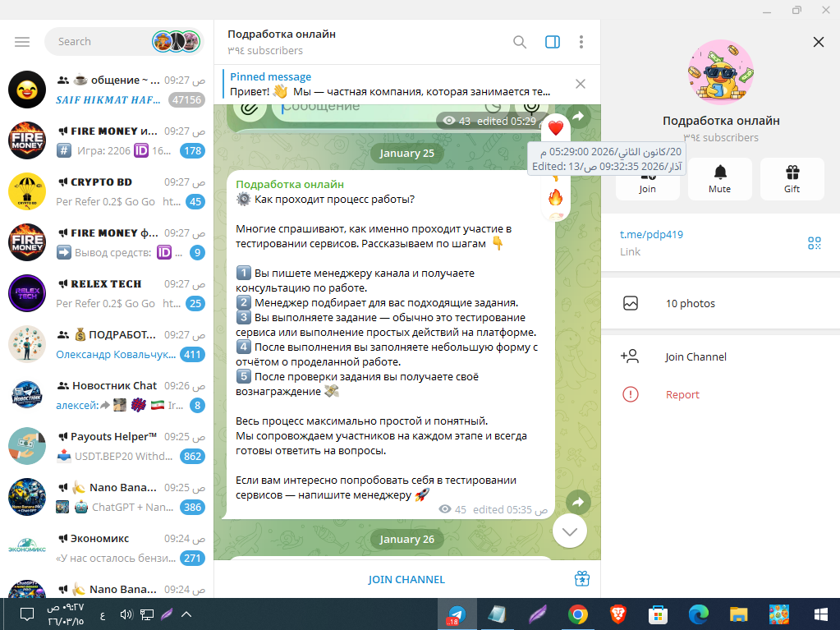The width and height of the screenshot is (840, 630).
Task: Jump to bottom with down-arrow button
Action: [570, 531]
